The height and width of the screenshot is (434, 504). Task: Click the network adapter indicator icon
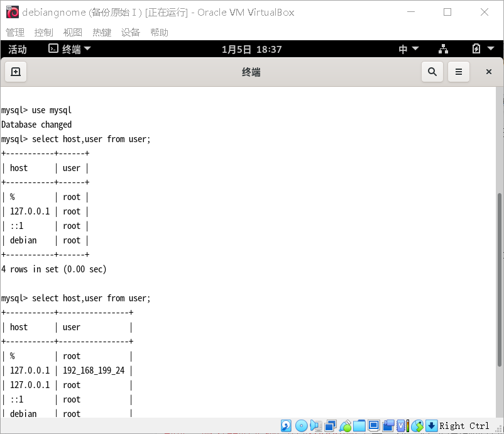(x=331, y=426)
